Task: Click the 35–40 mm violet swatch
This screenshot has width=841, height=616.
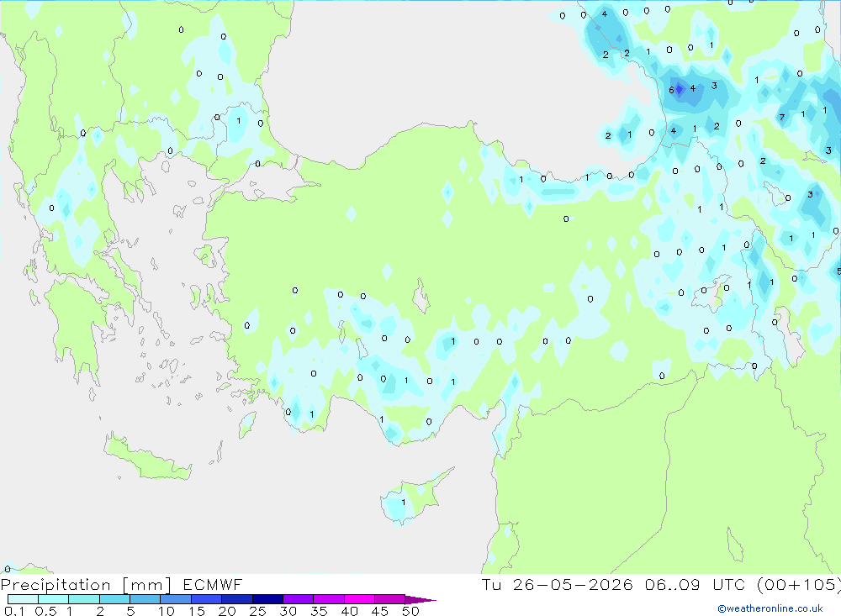Action: click(x=328, y=599)
